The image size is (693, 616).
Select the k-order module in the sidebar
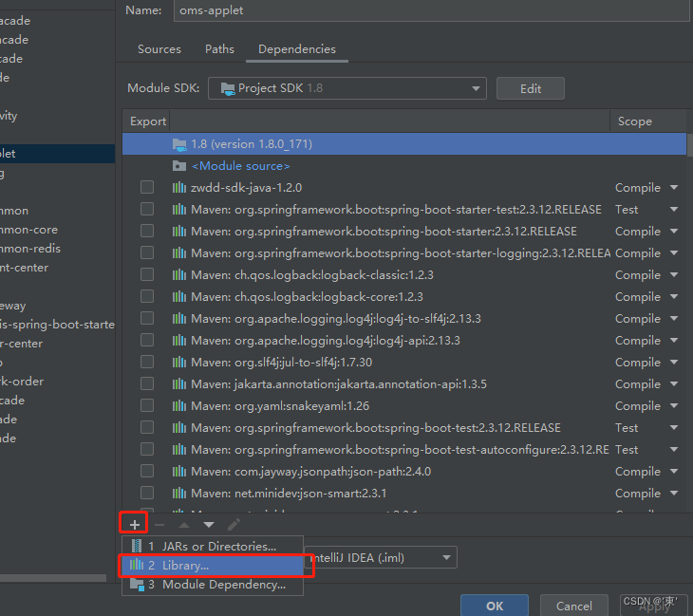pyautogui.click(x=58, y=382)
